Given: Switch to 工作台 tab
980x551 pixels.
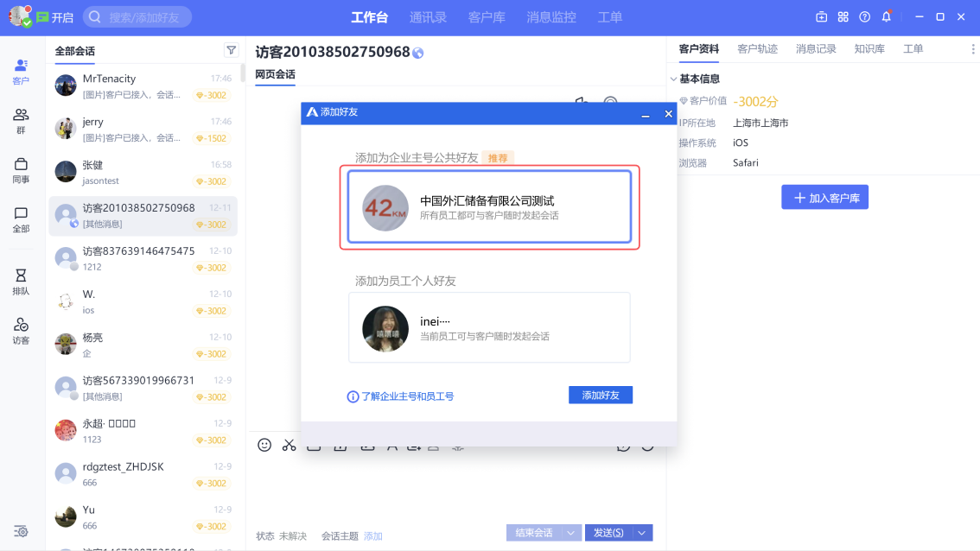Looking at the screenshot, I should [x=369, y=17].
